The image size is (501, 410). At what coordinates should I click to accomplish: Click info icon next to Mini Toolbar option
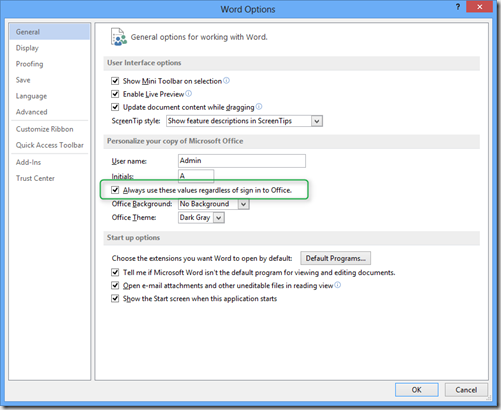(226, 81)
